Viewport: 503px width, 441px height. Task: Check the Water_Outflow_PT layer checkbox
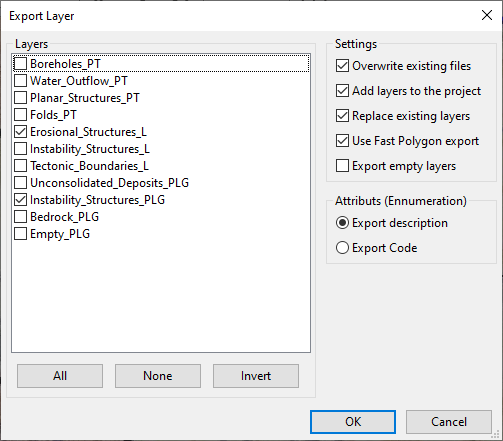pos(20,81)
